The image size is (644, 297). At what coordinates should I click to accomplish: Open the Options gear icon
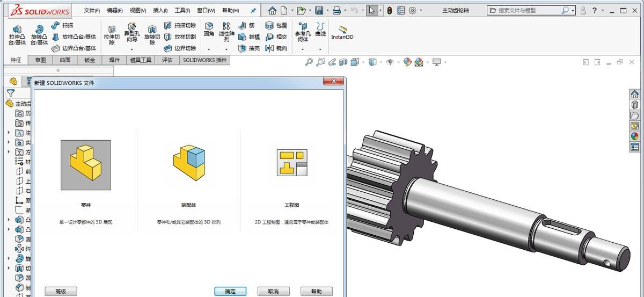tap(413, 10)
